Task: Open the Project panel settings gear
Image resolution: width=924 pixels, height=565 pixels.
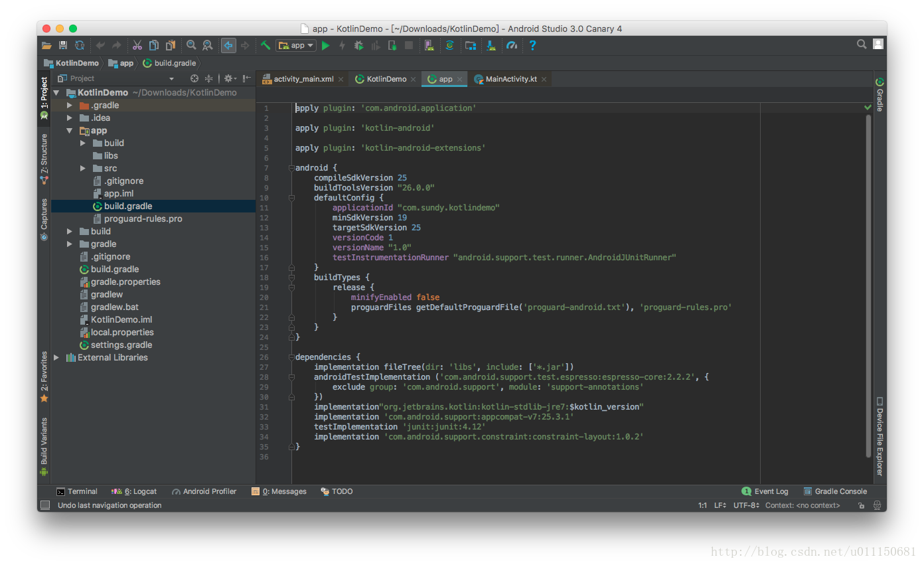Action: 229,78
